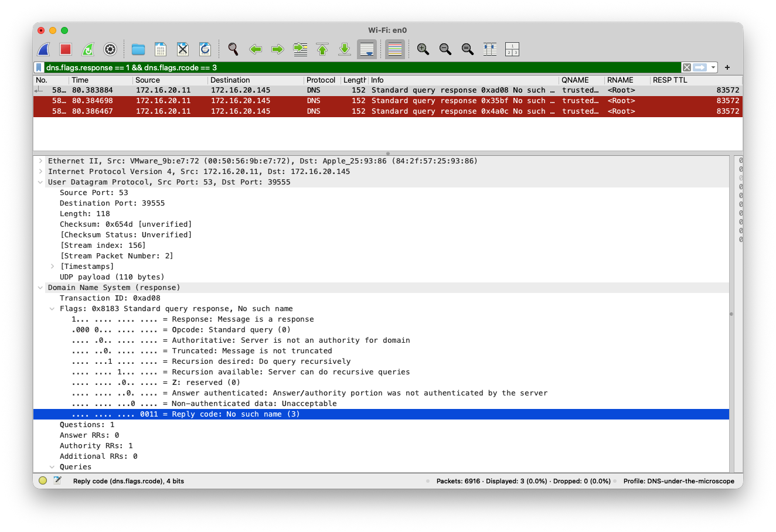Restart the current capture with the green fin

(x=88, y=49)
